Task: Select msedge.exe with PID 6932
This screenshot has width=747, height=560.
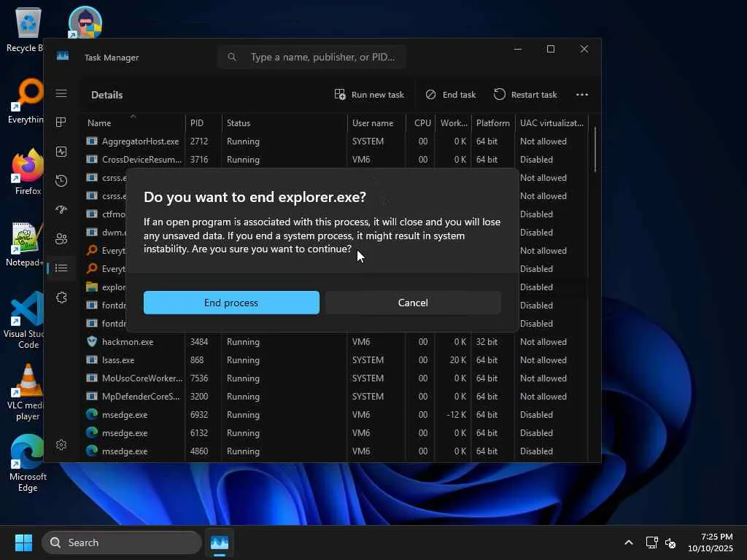Action: pos(335,415)
